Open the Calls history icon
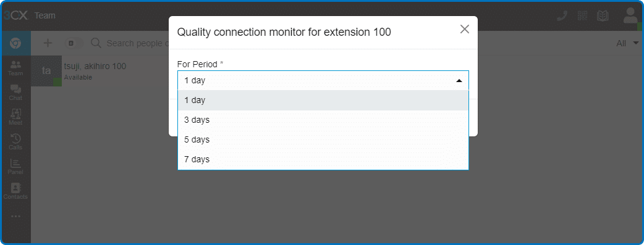The width and height of the screenshot is (644, 245). click(x=15, y=142)
